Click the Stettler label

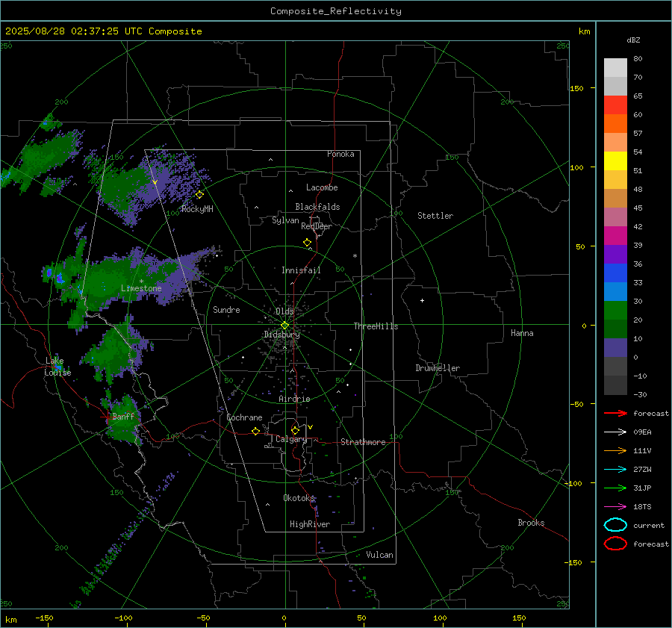(435, 216)
